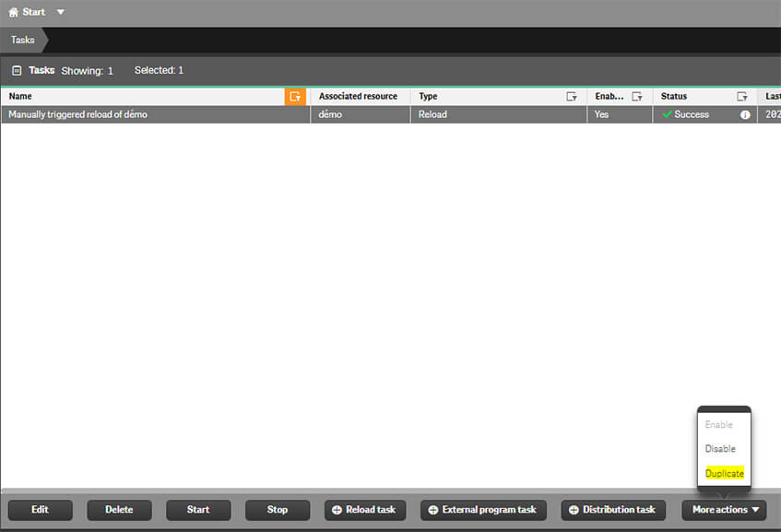The height and width of the screenshot is (532, 781).
Task: Select the 'Manually triggered reload of démo' row
Action: tap(391, 114)
